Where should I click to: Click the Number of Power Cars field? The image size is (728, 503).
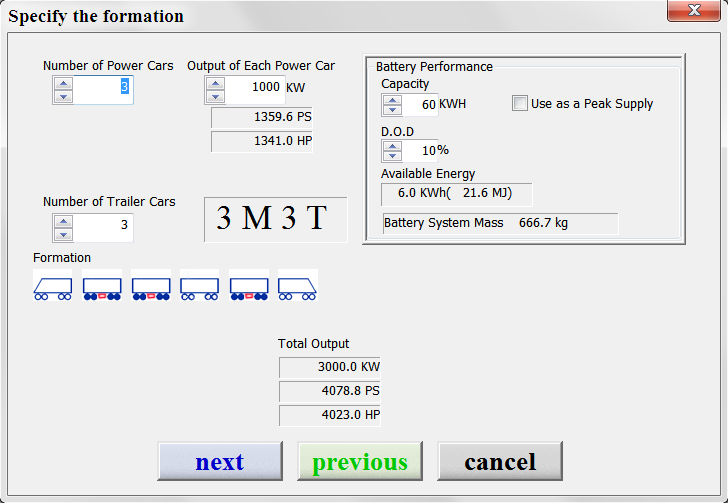pyautogui.click(x=103, y=90)
